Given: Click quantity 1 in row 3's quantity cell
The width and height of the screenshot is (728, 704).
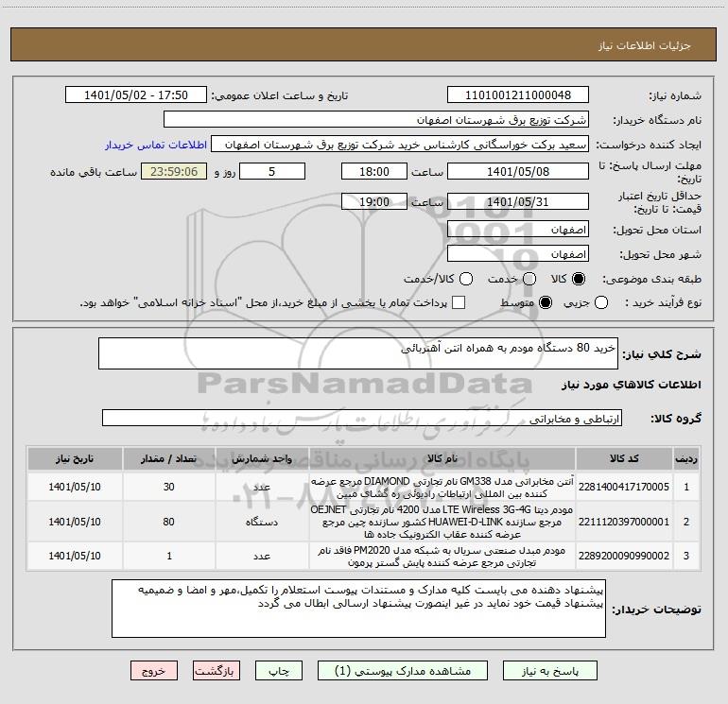Looking at the screenshot, I should tap(169, 556).
